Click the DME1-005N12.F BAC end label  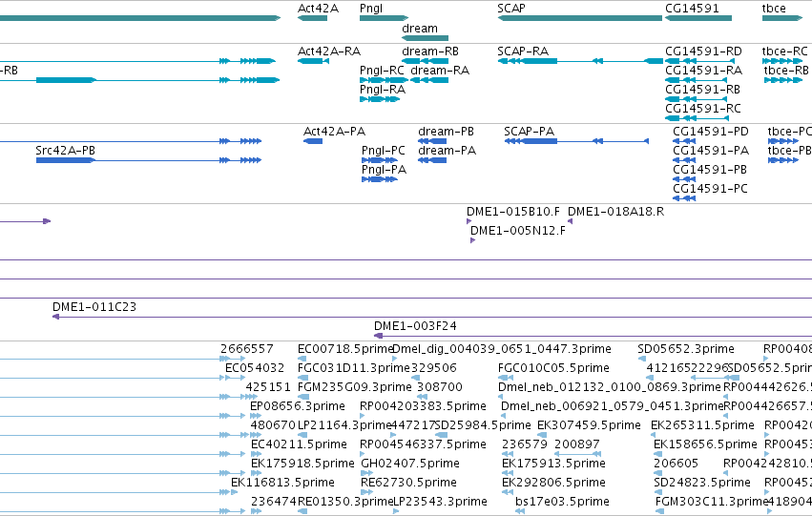[518, 231]
